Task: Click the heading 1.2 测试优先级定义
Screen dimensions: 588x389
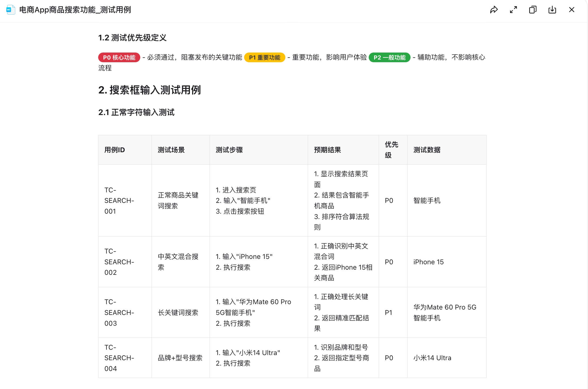Action: click(x=132, y=38)
